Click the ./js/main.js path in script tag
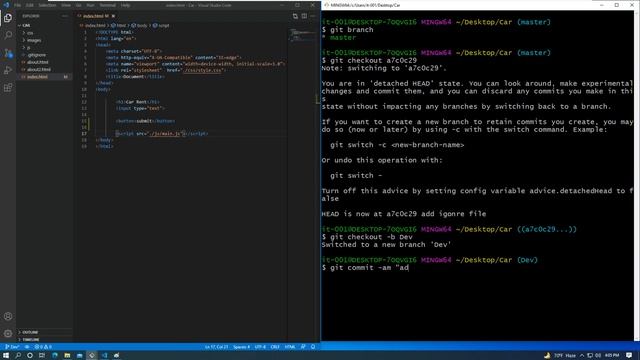The height and width of the screenshot is (360, 640). [x=165, y=133]
